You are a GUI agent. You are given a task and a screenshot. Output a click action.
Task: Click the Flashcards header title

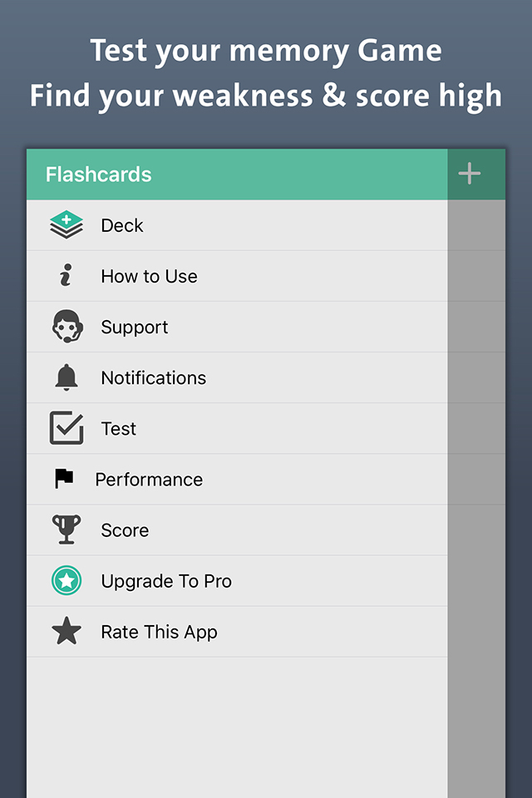pos(99,175)
